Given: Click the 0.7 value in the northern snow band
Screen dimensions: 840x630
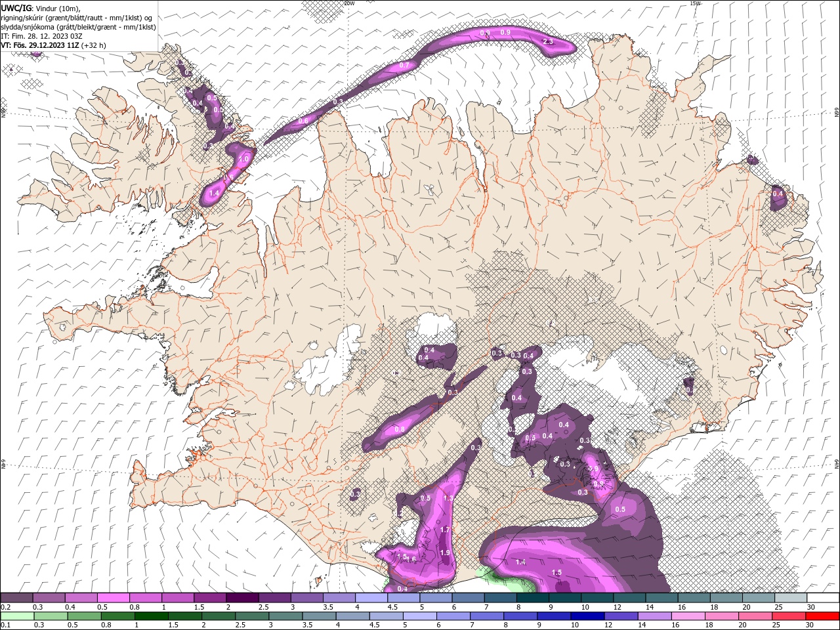Looking at the screenshot, I should [x=404, y=65].
